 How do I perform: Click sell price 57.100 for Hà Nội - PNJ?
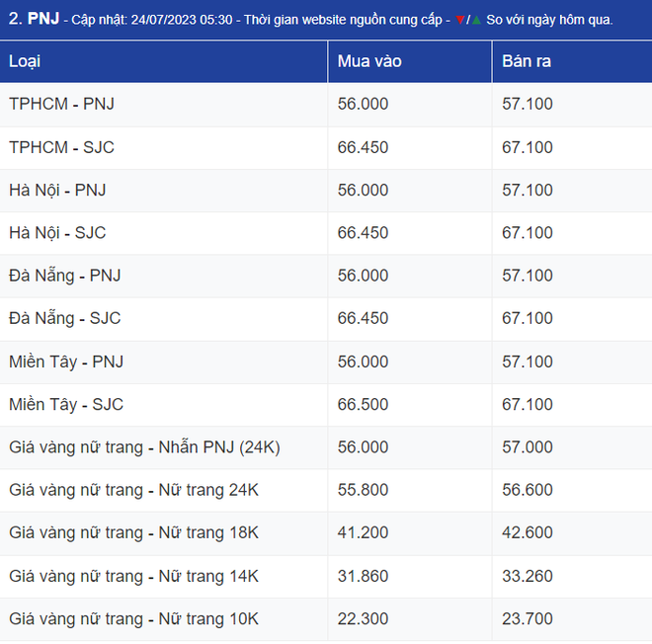[x=528, y=191]
